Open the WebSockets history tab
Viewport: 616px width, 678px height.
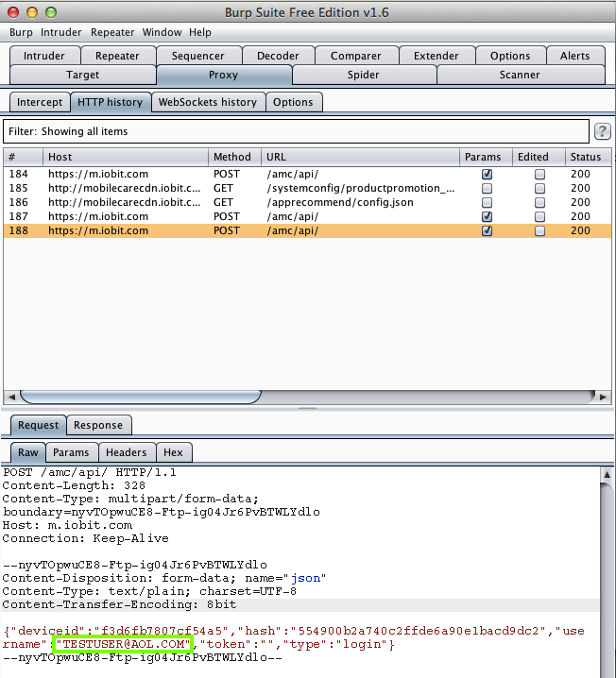click(207, 102)
